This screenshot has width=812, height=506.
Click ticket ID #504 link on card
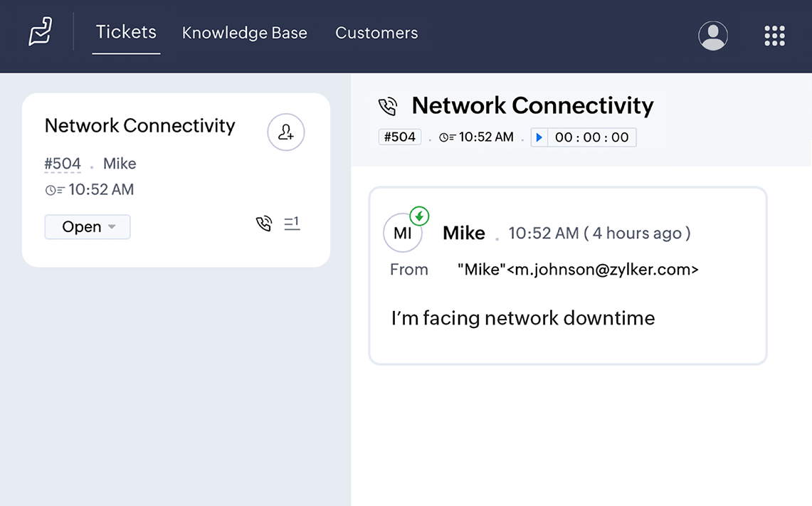tap(63, 164)
